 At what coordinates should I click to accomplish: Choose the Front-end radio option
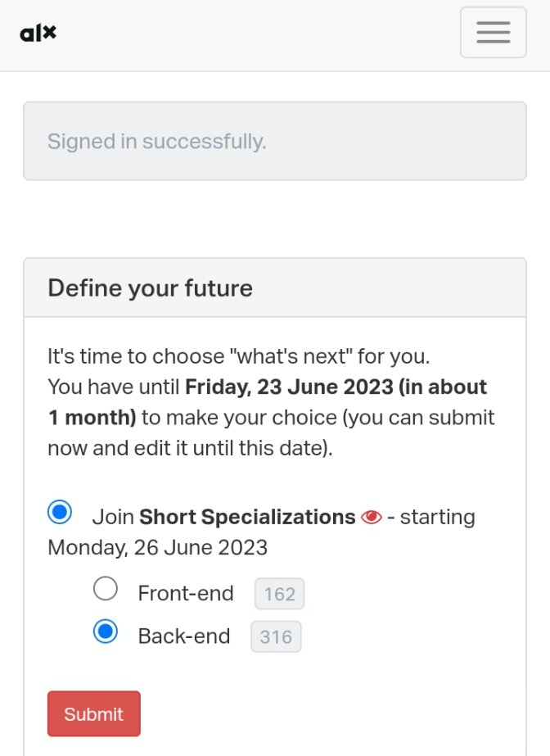pos(106,589)
